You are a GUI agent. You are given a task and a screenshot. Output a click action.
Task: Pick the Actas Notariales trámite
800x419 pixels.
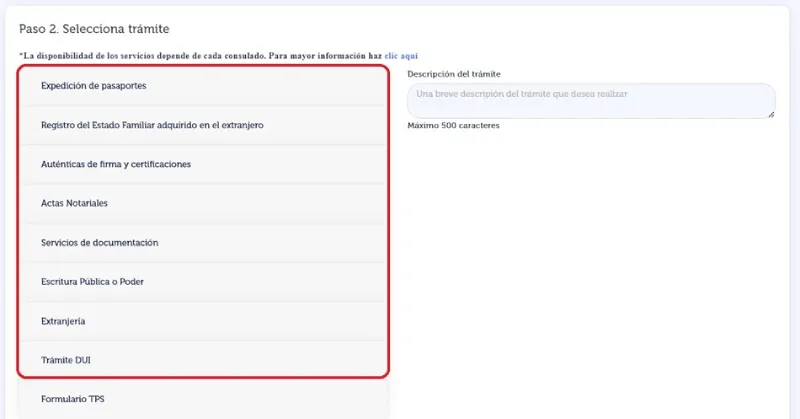(203, 203)
